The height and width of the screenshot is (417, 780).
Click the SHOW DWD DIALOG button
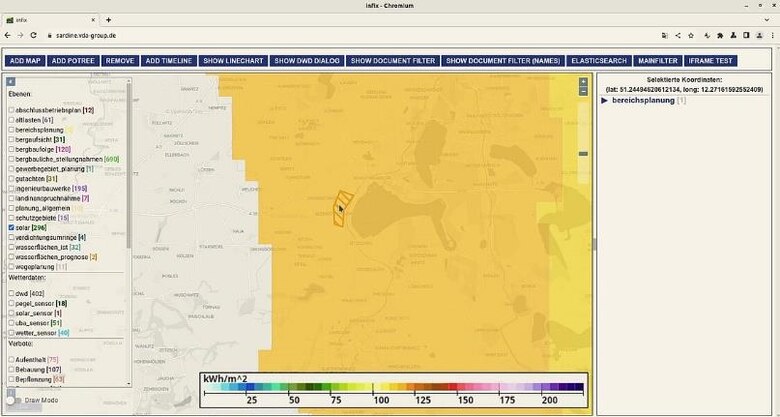pyautogui.click(x=307, y=61)
